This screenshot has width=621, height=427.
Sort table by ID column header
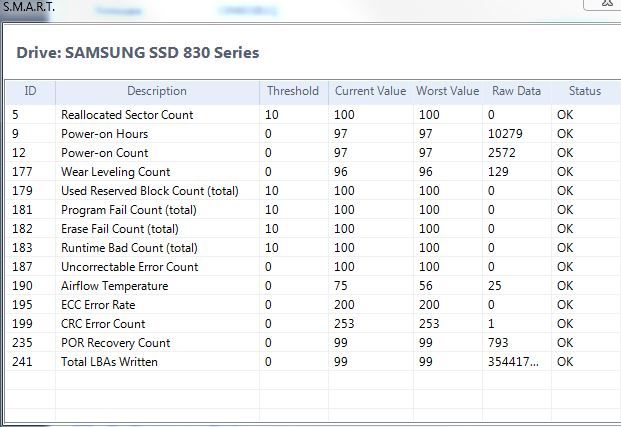point(30,92)
